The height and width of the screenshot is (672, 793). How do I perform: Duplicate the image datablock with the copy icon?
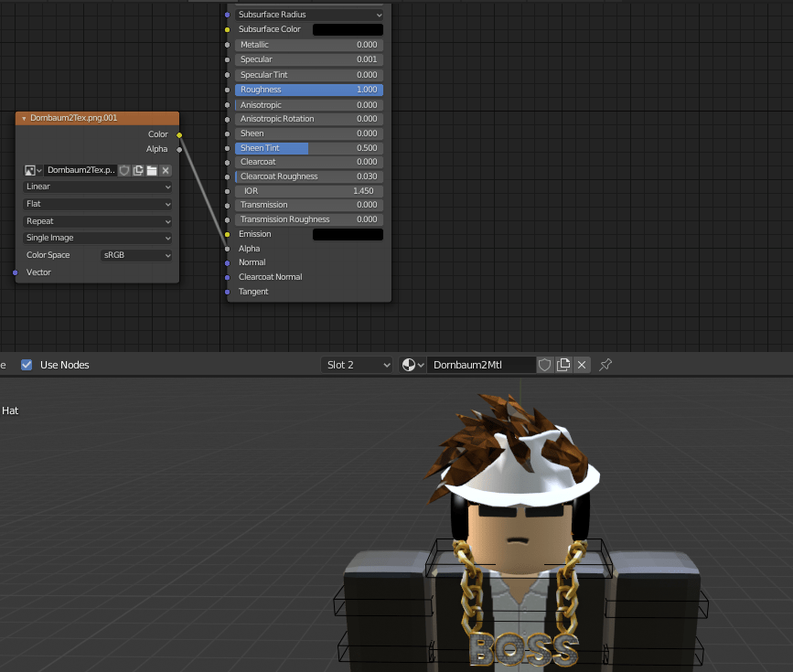click(x=138, y=170)
